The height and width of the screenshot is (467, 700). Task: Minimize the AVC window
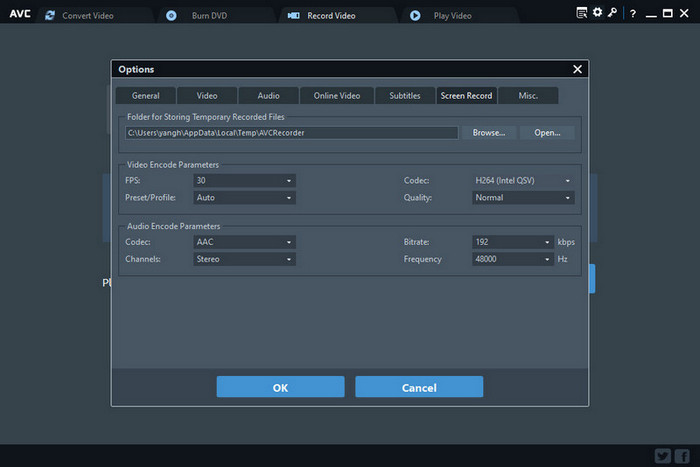pos(651,14)
